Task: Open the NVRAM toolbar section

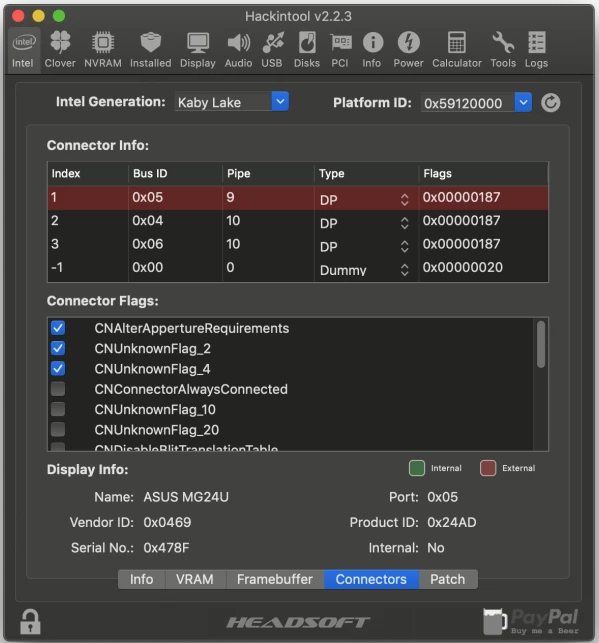Action: pos(102,50)
